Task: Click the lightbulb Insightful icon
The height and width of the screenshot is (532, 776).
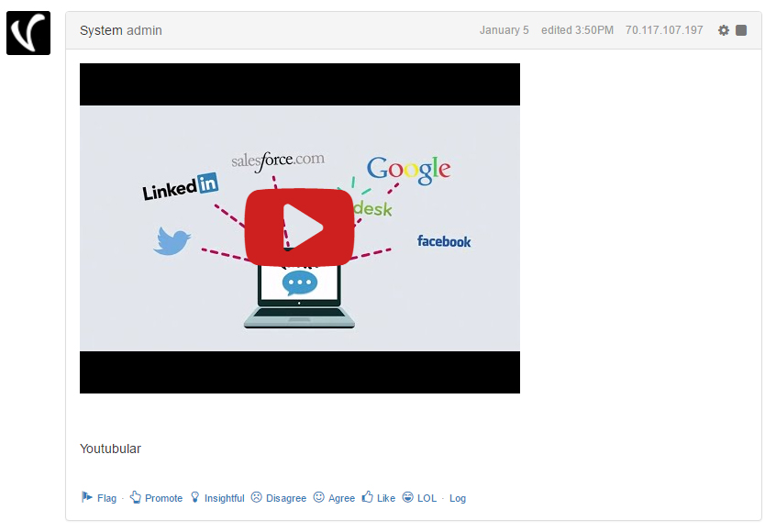Action: pos(195,497)
